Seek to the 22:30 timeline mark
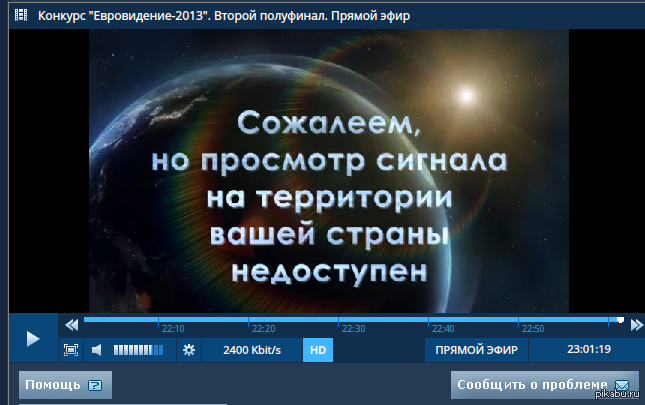This screenshot has height=405, width=645. click(353, 329)
